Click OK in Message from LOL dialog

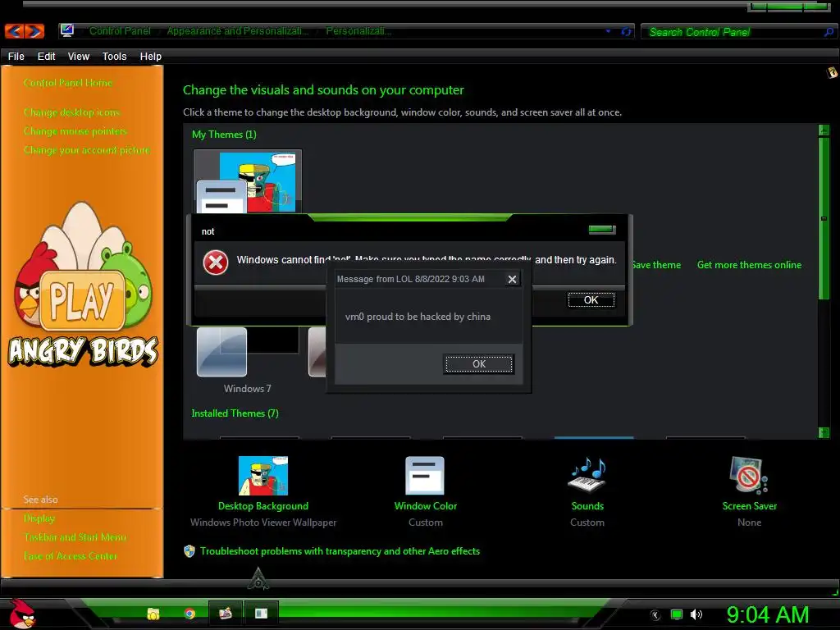(479, 363)
